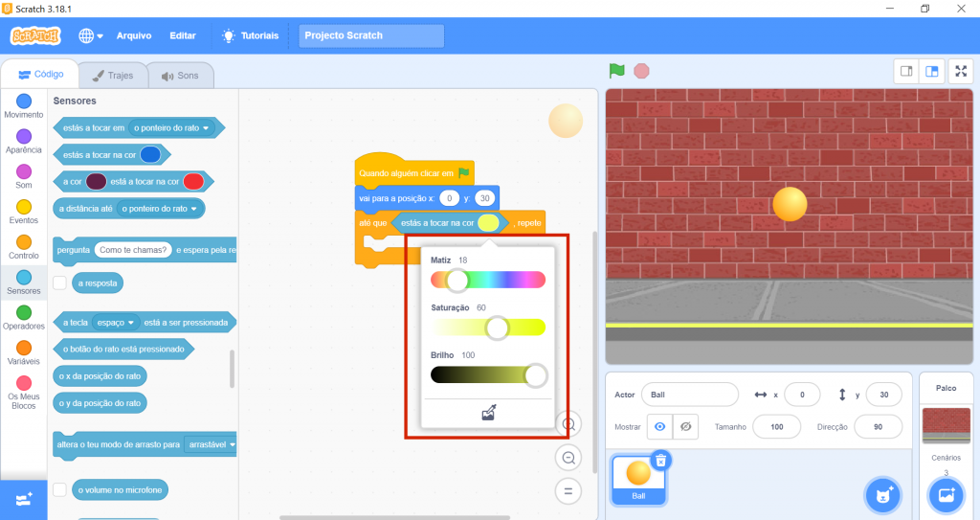
Task: Click blue swatch in 'estás a tocar na cor' palette block
Action: tap(150, 154)
